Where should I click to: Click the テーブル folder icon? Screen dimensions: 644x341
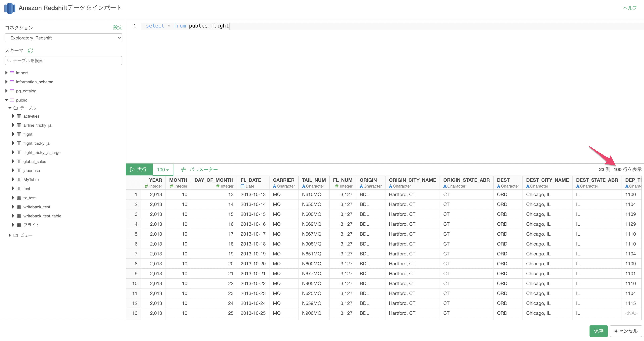coord(16,108)
